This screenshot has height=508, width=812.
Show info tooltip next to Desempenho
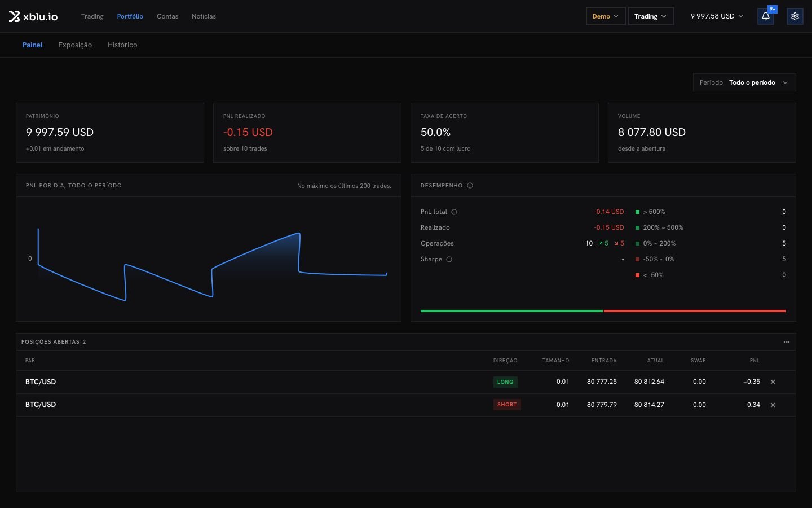470,186
